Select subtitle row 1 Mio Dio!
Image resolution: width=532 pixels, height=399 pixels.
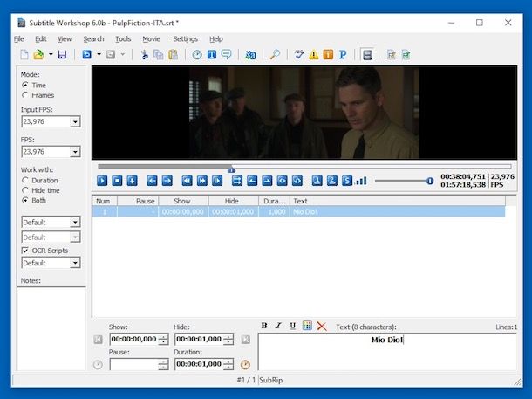(298, 212)
